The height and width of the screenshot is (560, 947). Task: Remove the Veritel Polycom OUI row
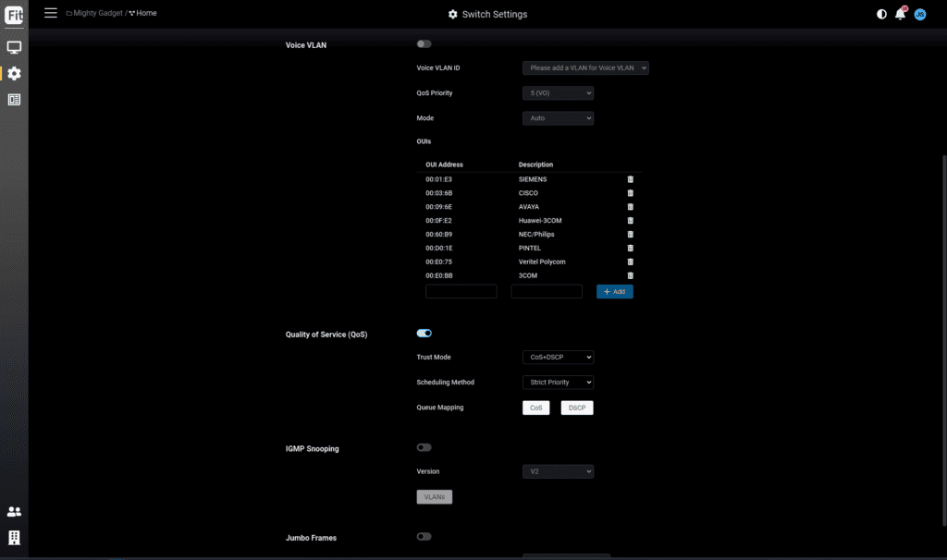631,262
